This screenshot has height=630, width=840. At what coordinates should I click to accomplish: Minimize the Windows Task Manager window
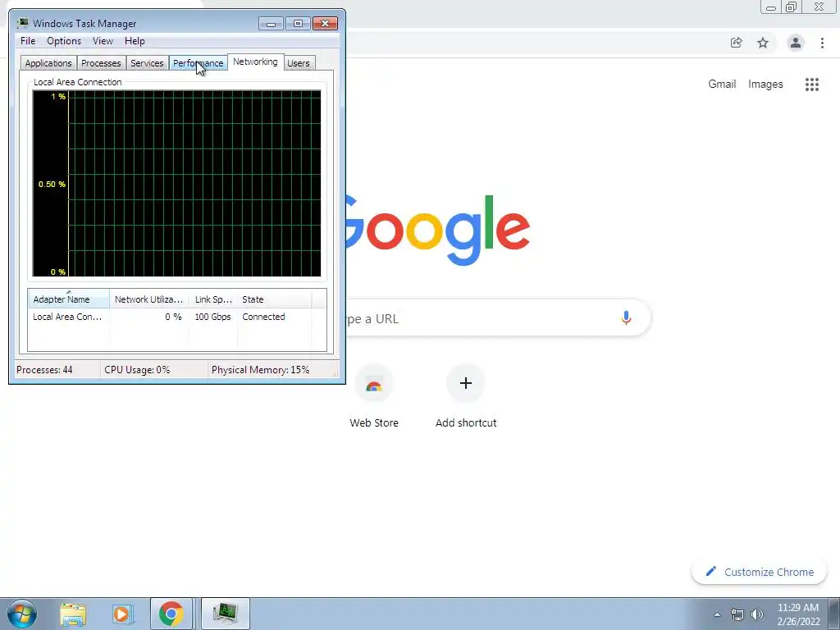pyautogui.click(x=271, y=24)
